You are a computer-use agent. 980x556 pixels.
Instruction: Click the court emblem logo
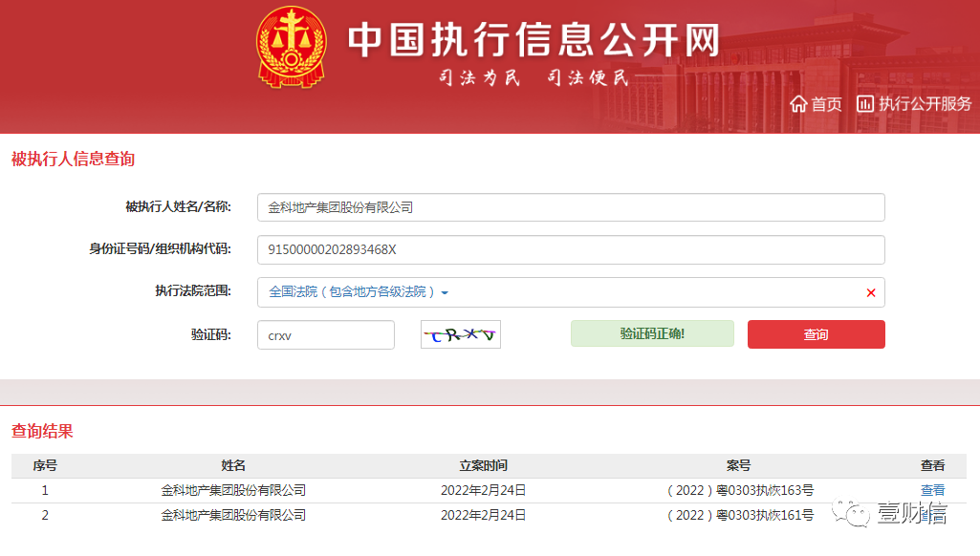pyautogui.click(x=292, y=47)
